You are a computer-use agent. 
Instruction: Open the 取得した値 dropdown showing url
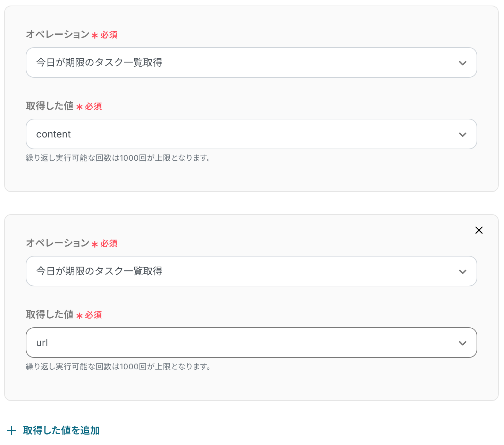click(x=251, y=343)
